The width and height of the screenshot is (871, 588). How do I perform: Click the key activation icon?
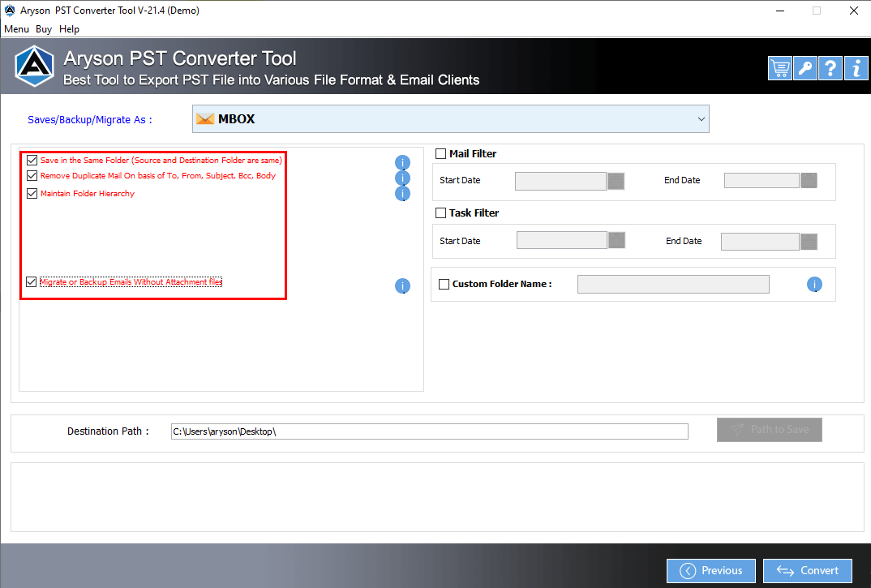[804, 68]
